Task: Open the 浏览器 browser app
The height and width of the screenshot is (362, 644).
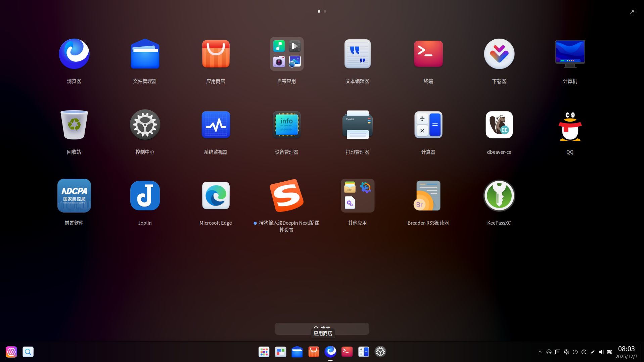Action: pos(74,54)
